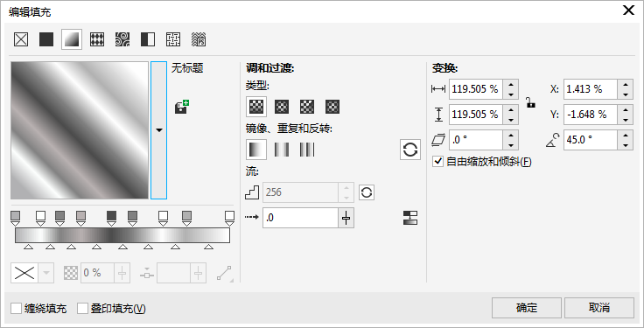Select the rightmost white color node
644x328 pixels.
click(229, 218)
